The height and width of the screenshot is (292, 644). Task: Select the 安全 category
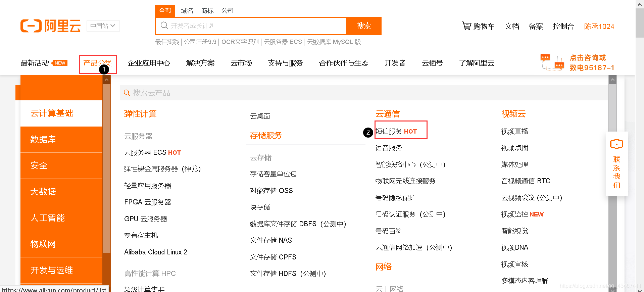click(x=61, y=166)
